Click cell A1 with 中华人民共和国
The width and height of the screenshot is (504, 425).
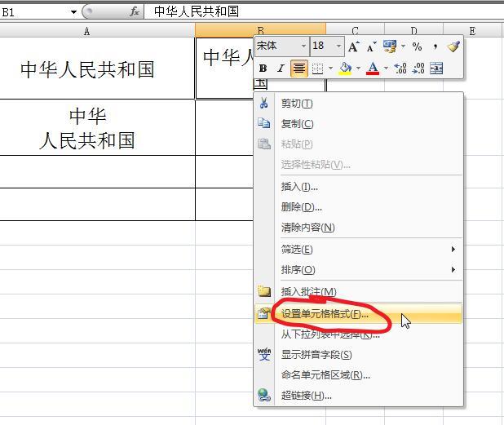click(x=97, y=69)
